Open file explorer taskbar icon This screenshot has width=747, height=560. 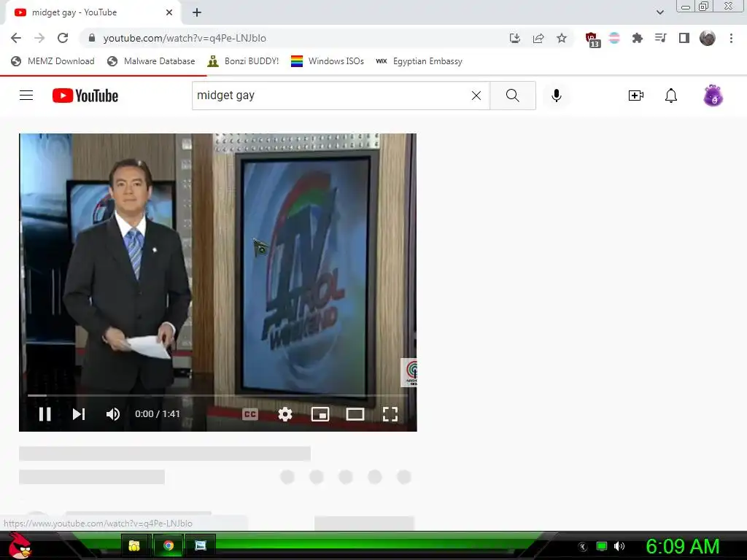click(134, 545)
